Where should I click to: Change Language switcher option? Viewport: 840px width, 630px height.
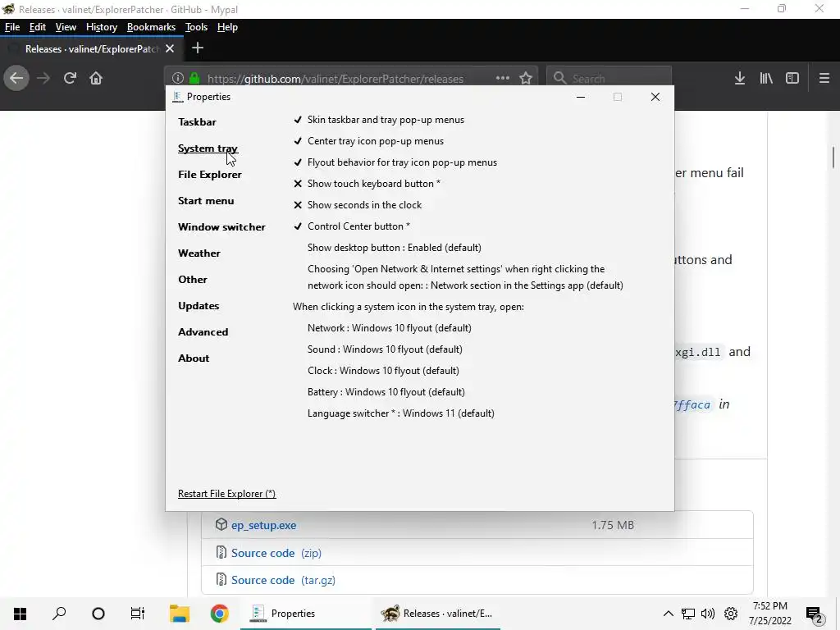pos(400,413)
